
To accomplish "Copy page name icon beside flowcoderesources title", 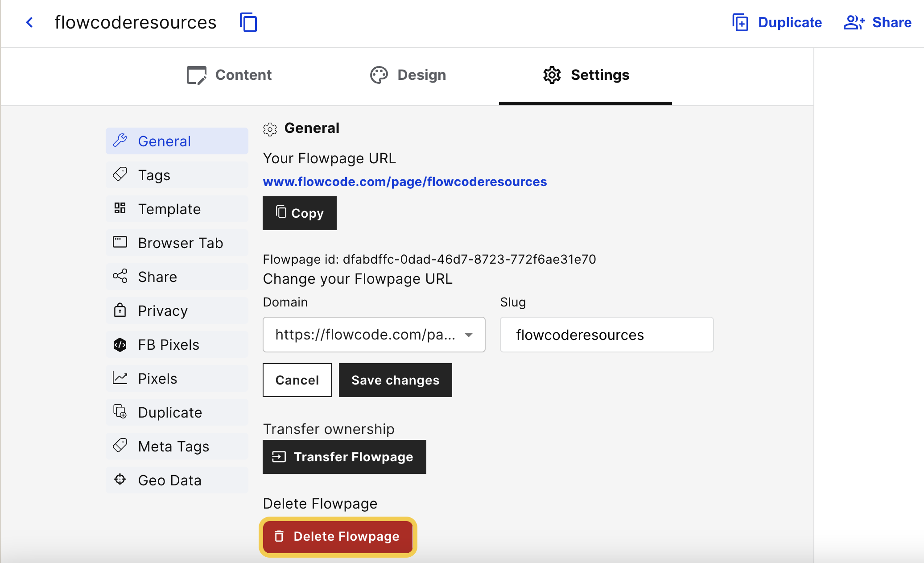I will tap(248, 22).
